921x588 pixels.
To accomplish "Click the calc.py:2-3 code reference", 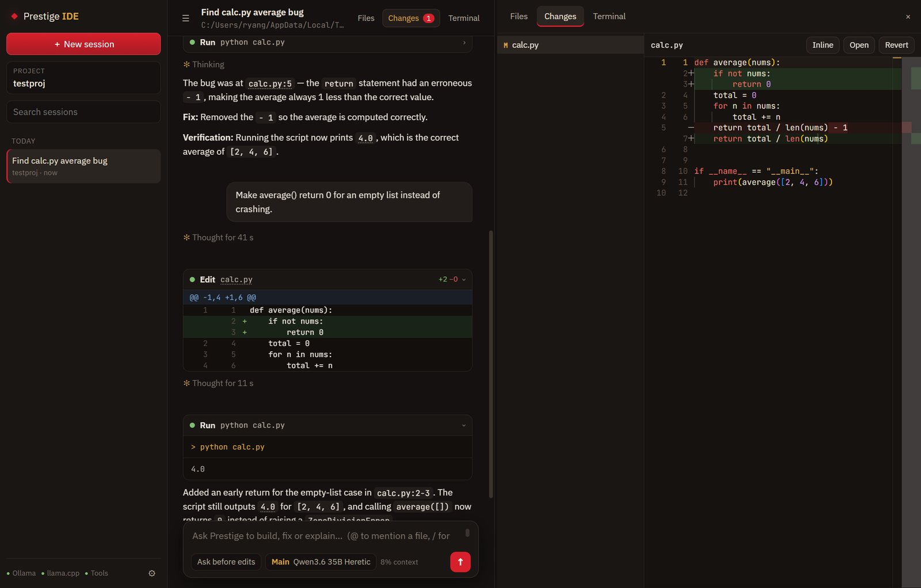I will [x=403, y=493].
